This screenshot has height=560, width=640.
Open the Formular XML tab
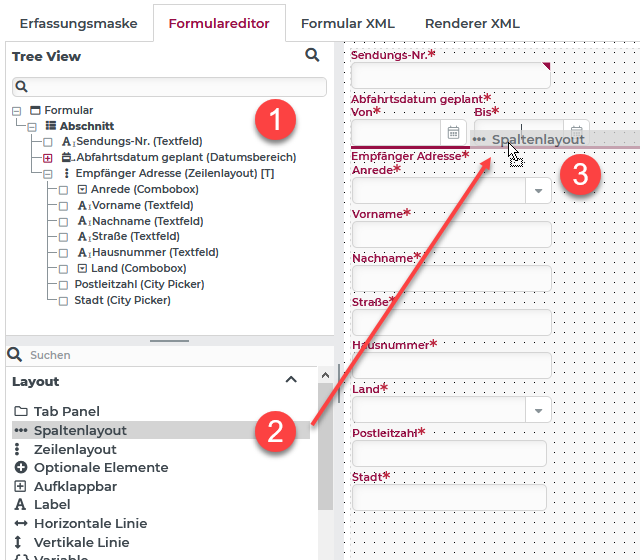(348, 23)
